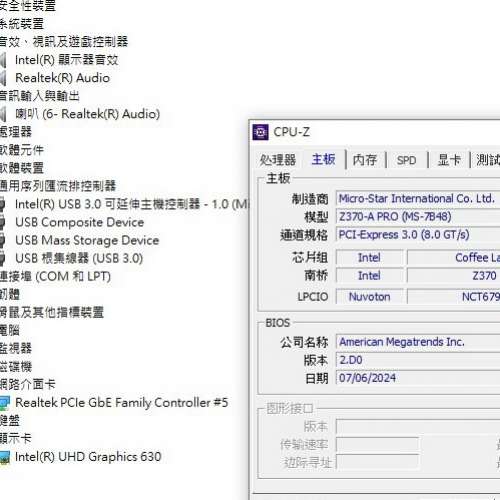Collapse the 音訊輸入與輸出 category

40,96
